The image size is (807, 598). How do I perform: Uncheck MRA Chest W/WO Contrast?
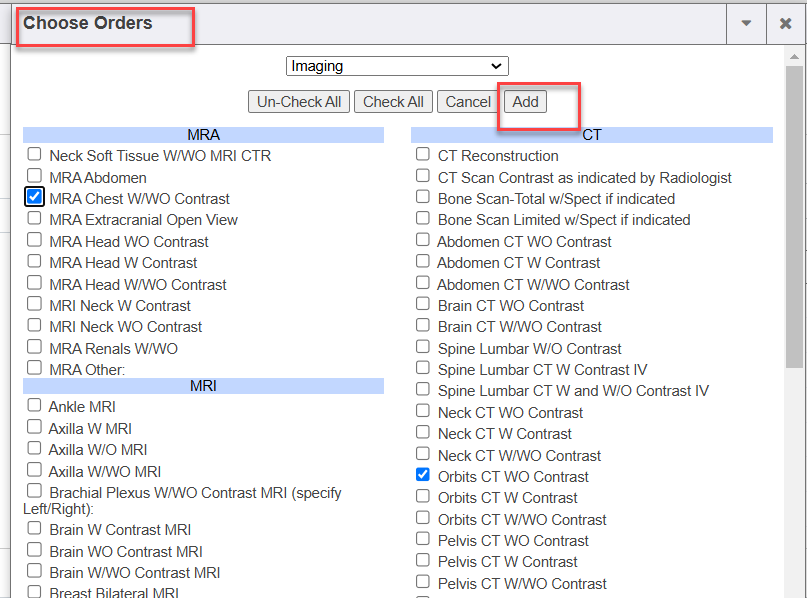click(x=35, y=197)
